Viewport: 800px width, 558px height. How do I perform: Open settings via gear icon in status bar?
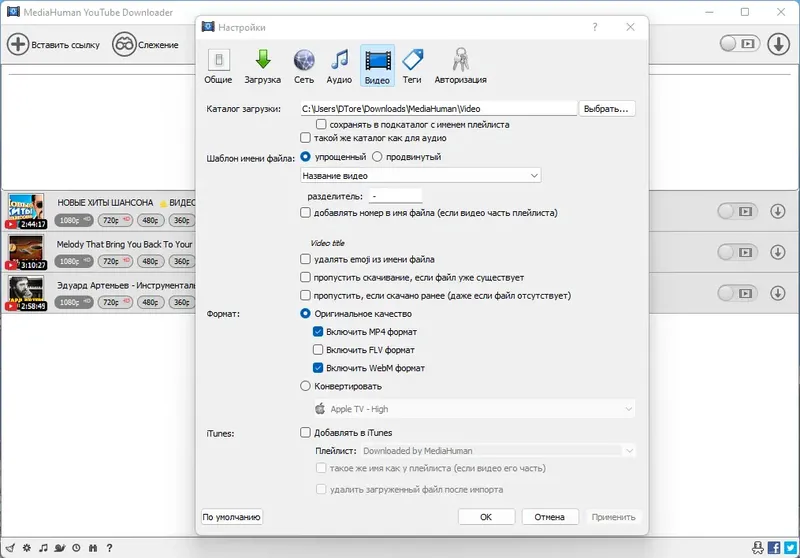click(x=27, y=548)
